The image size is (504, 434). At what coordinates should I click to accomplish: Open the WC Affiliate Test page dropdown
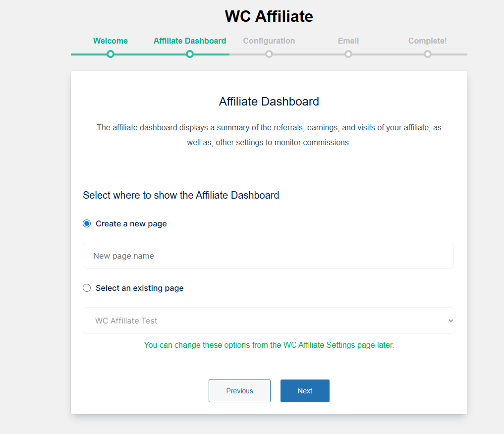(x=269, y=321)
